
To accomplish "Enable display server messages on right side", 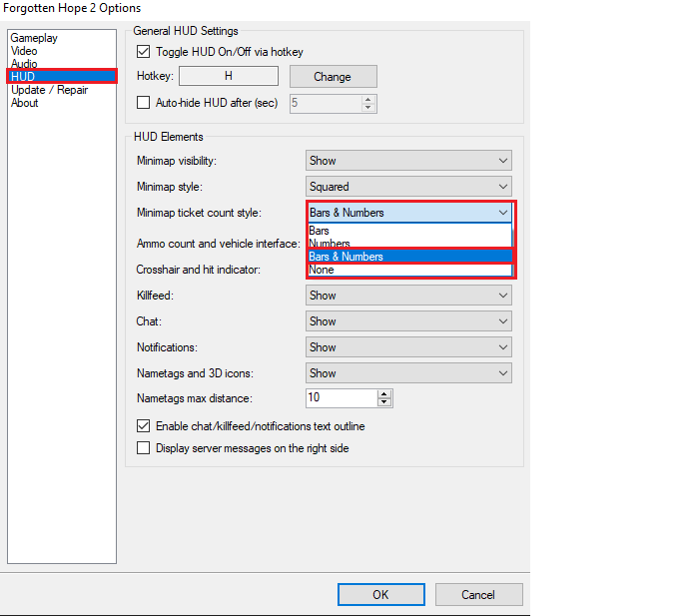I will (x=143, y=448).
